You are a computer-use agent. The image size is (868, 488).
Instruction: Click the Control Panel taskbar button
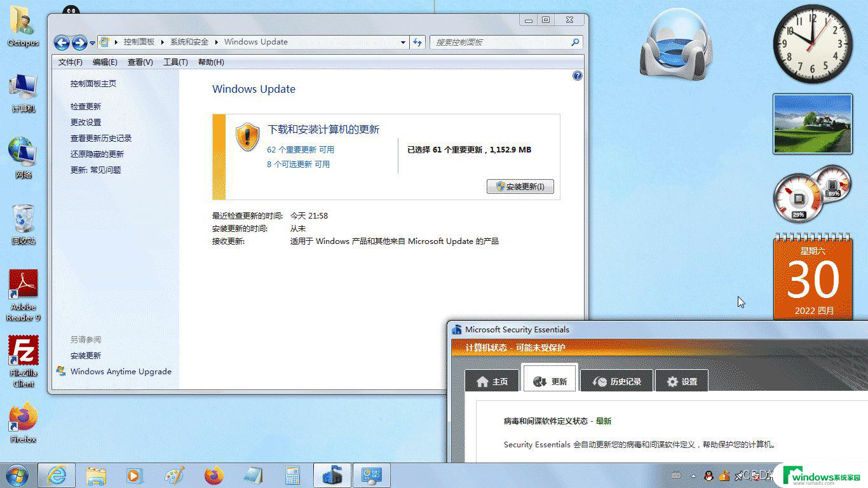371,475
